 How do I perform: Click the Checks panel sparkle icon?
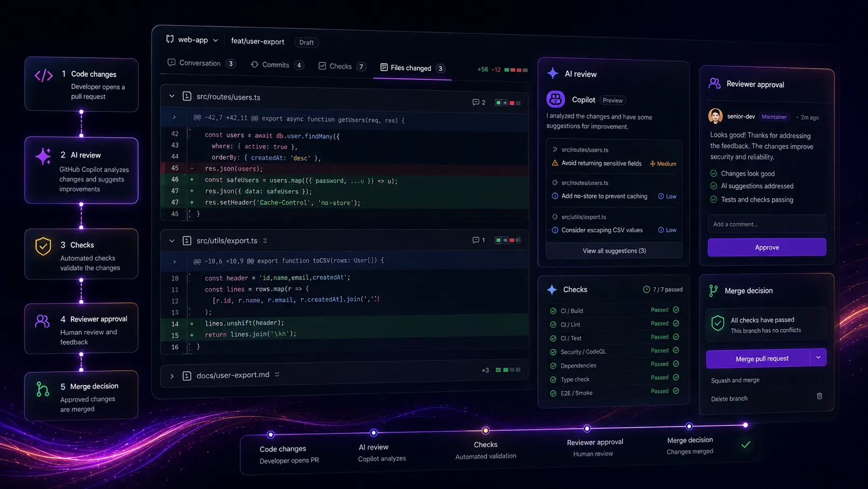(x=552, y=289)
